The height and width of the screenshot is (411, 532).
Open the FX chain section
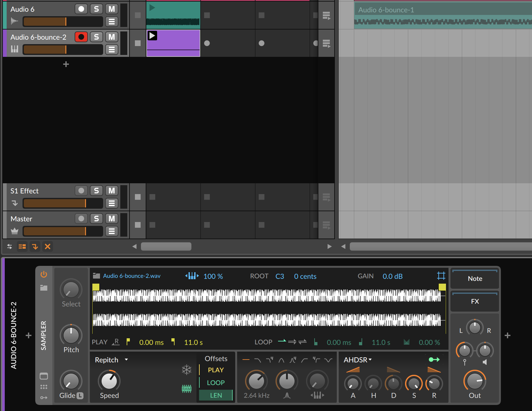(475, 301)
